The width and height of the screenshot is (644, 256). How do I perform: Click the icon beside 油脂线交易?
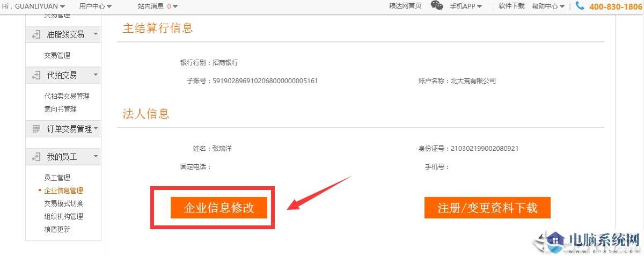36,34
